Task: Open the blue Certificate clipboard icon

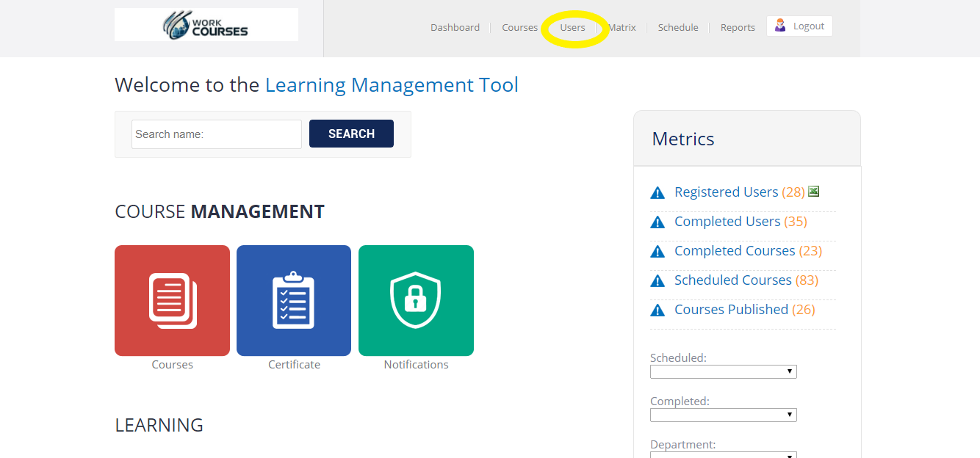Action: pos(294,300)
